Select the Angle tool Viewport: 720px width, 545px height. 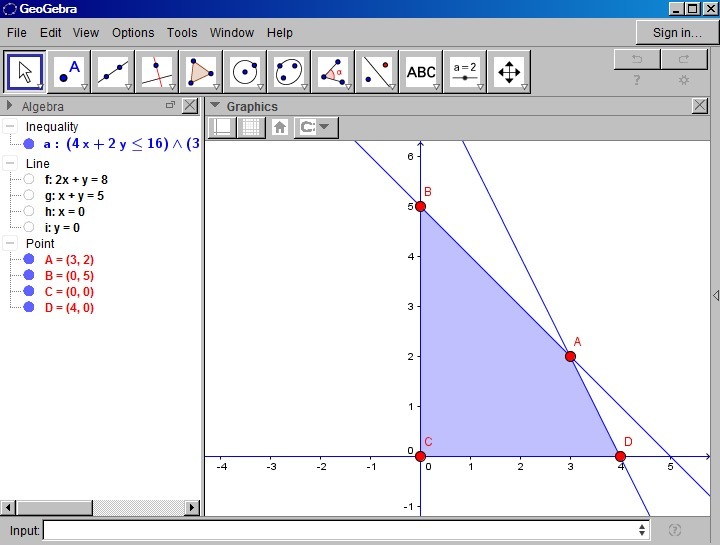(333, 72)
